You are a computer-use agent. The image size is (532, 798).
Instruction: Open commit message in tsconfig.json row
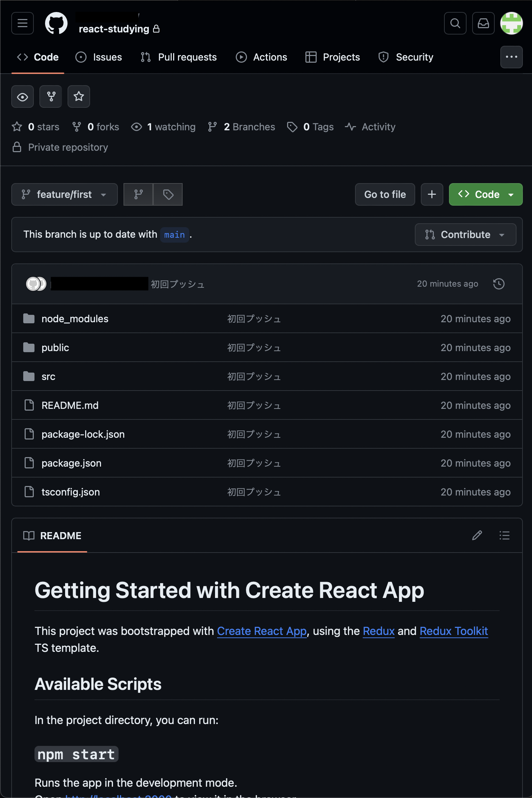254,492
